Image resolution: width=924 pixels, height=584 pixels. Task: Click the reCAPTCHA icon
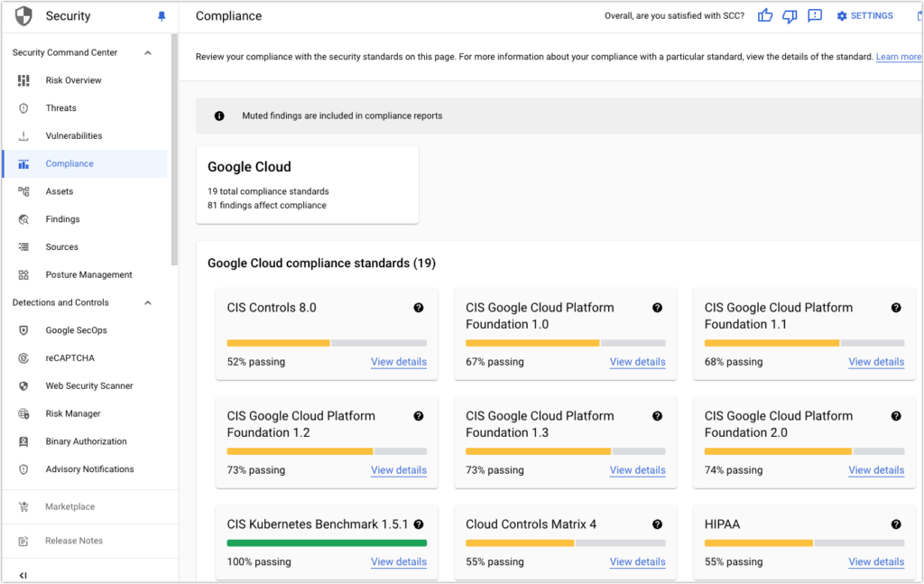point(23,358)
